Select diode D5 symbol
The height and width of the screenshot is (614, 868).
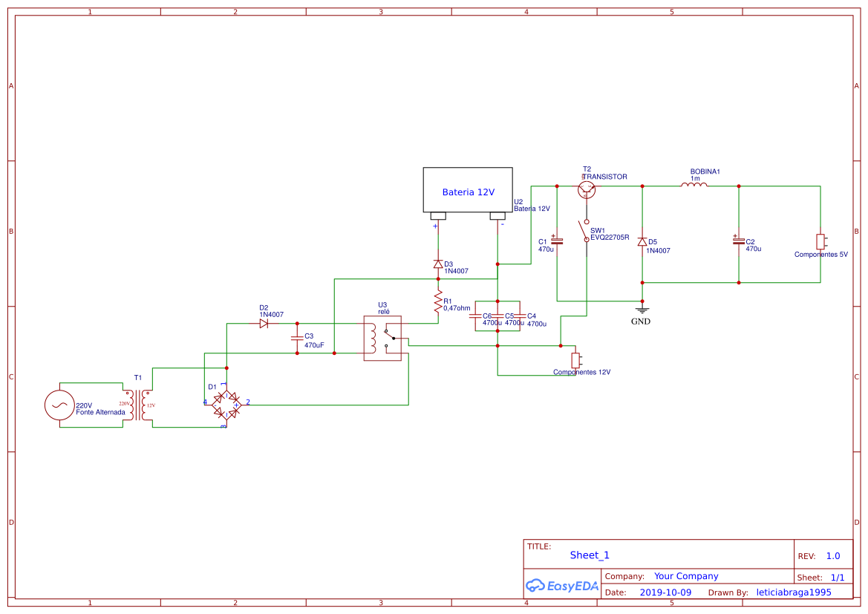tap(642, 242)
